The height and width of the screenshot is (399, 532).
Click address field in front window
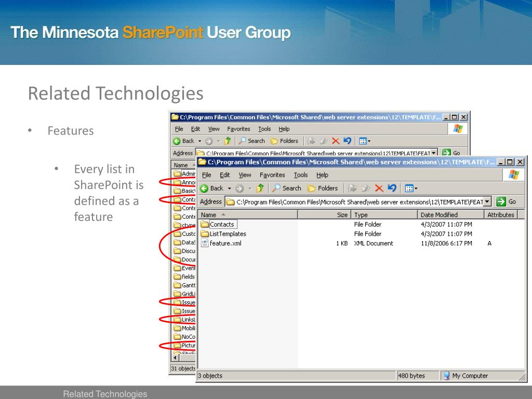click(357, 202)
